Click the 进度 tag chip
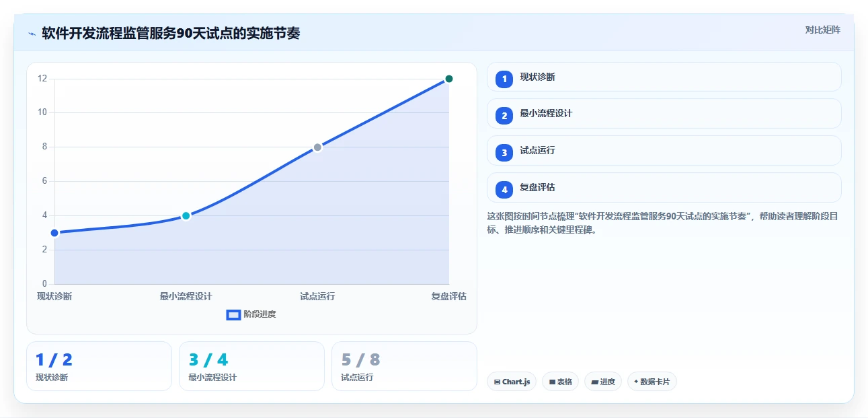 pyautogui.click(x=603, y=382)
